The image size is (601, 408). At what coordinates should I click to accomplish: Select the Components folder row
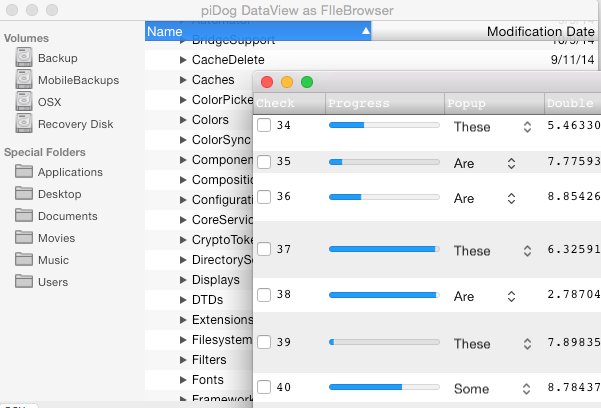(x=199, y=160)
